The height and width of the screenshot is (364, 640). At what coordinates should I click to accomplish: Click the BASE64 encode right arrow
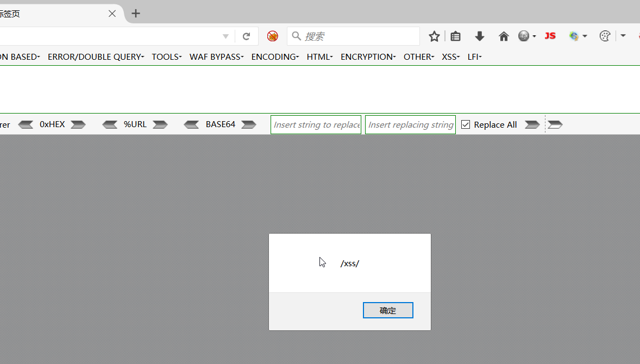click(x=248, y=124)
